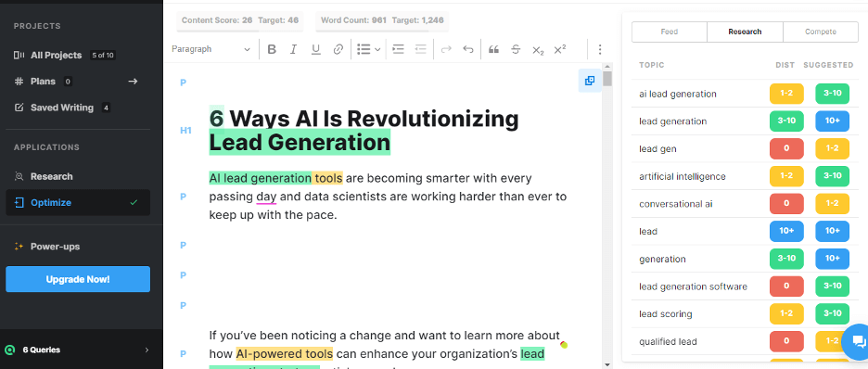
Task: Click the undo arrow icon
Action: click(x=468, y=49)
